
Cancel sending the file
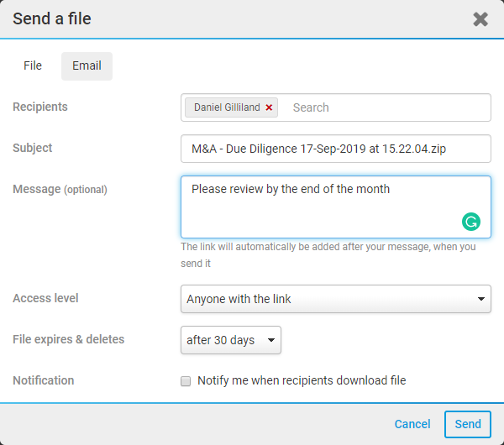tap(412, 424)
